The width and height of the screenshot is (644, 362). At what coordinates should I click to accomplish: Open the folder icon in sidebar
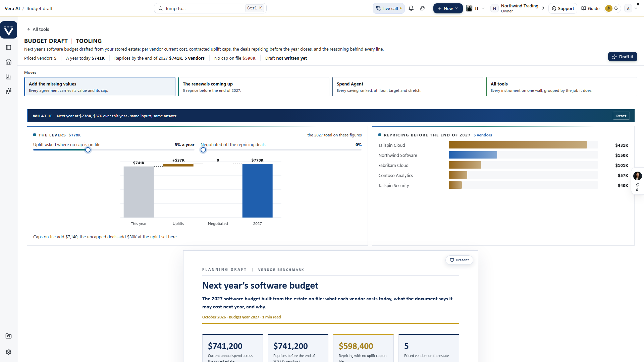tap(9, 336)
